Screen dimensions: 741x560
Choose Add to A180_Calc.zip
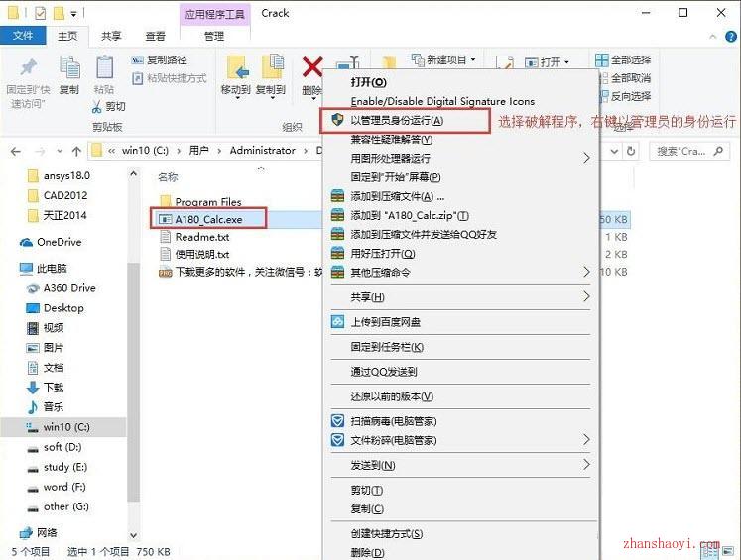point(460,216)
